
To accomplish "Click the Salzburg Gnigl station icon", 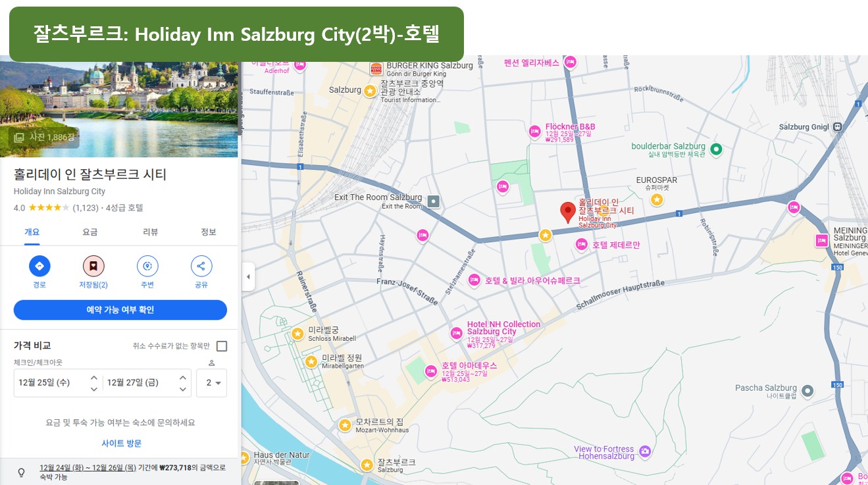I will pos(837,127).
